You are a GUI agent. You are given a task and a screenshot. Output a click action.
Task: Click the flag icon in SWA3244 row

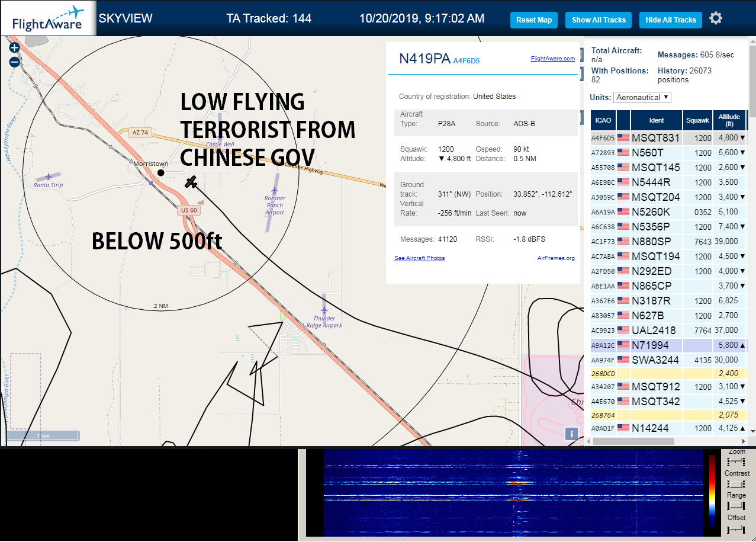(x=623, y=360)
